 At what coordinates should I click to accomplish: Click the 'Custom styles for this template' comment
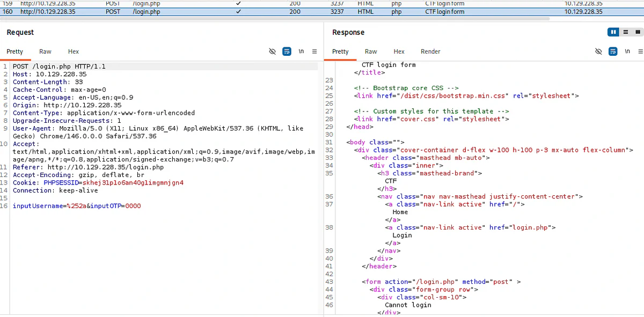tap(431, 111)
